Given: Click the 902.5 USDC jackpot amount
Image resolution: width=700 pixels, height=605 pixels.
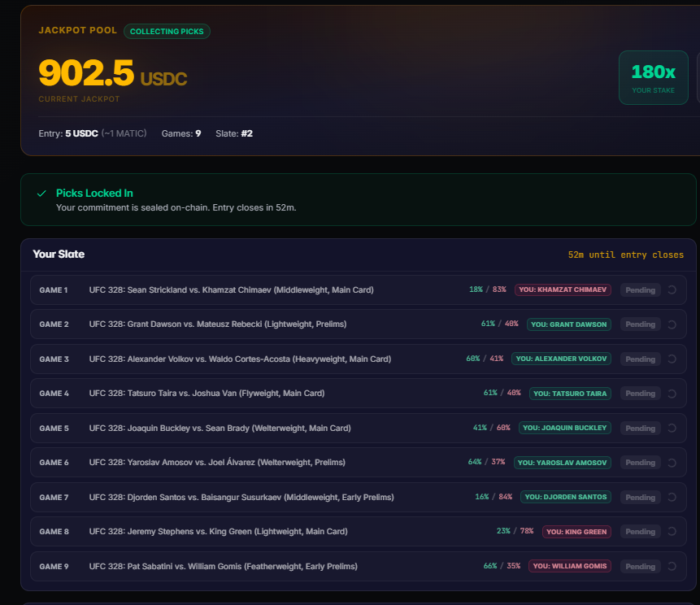Looking at the screenshot, I should [x=112, y=72].
